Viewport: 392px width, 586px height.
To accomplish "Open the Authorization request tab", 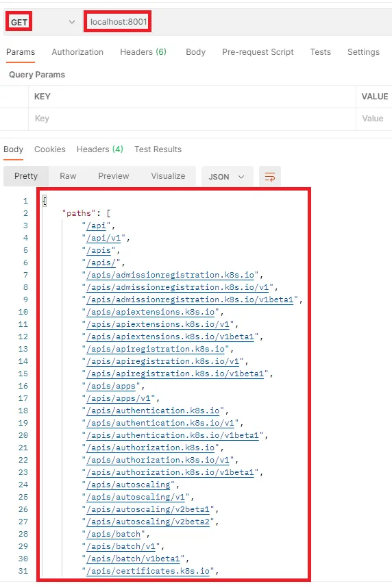I will pos(77,52).
